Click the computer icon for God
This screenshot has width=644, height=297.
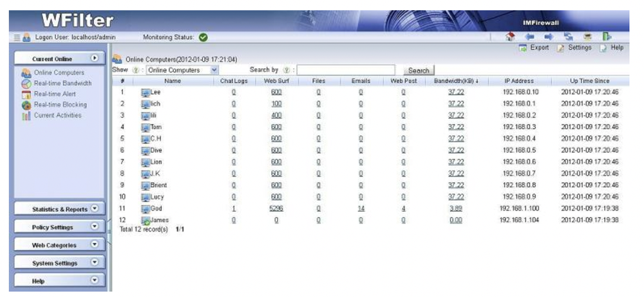point(146,209)
